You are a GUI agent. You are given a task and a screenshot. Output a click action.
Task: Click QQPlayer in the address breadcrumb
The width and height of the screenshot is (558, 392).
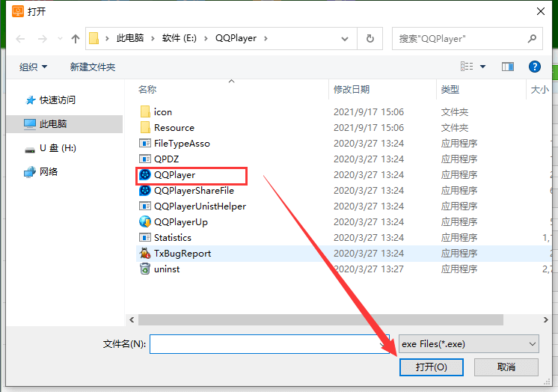tap(236, 38)
